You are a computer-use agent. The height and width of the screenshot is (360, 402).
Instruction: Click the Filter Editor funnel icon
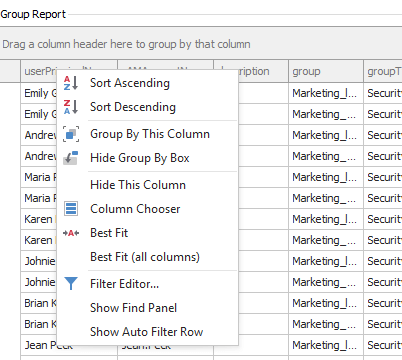pyautogui.click(x=71, y=284)
